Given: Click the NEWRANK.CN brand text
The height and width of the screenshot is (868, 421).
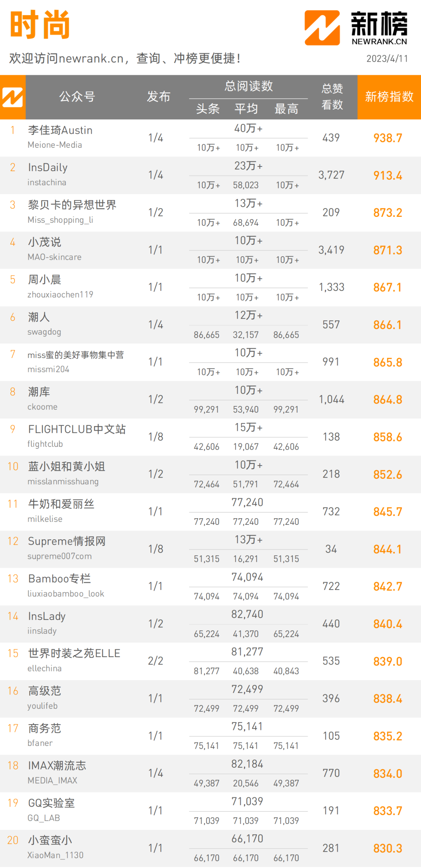Looking at the screenshot, I should tap(379, 41).
